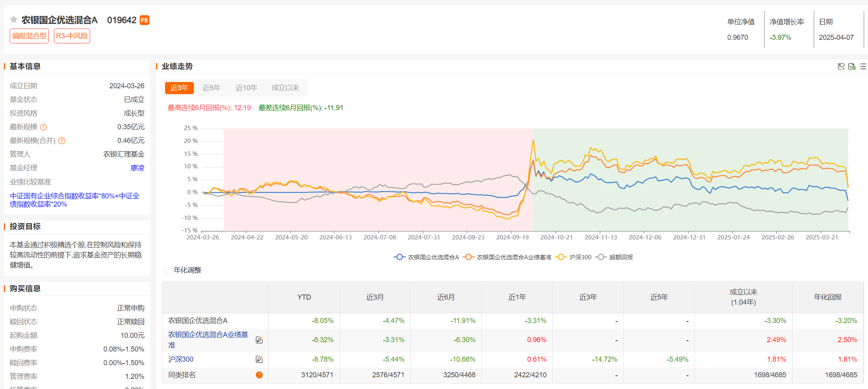This screenshot has width=868, height=389.
Task: Click the question mark icon beside 同类排名
Action: [x=259, y=375]
